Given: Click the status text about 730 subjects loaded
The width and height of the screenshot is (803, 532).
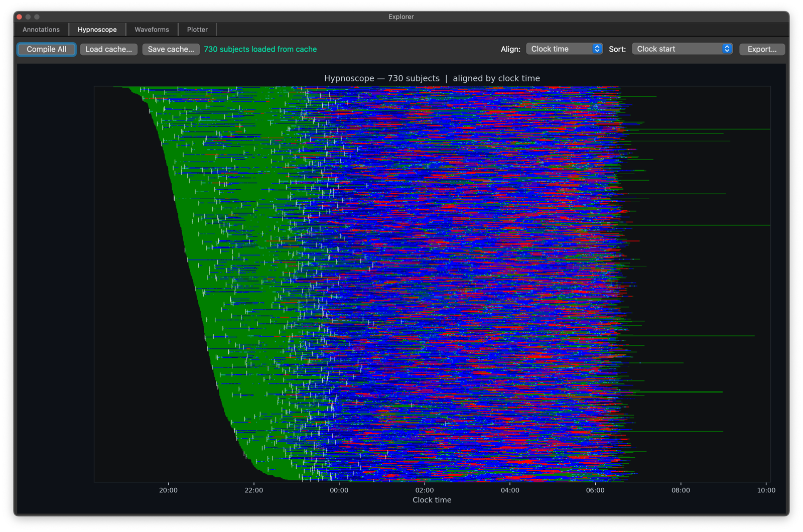Looking at the screenshot, I should (x=260, y=49).
